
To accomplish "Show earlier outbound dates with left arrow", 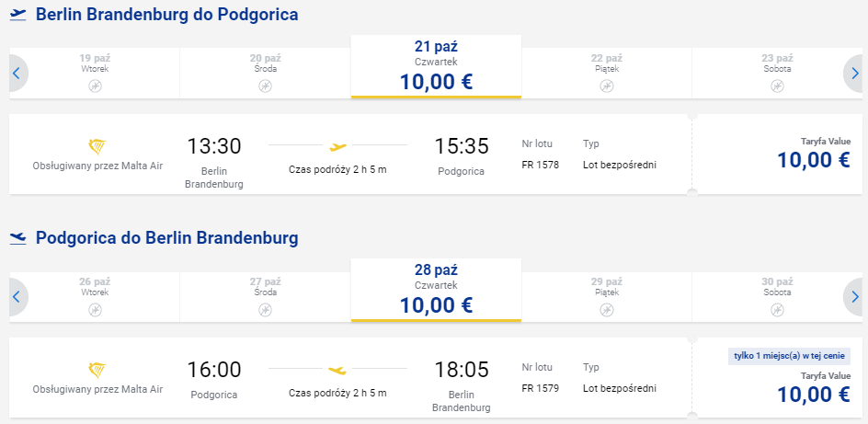I will (x=17, y=73).
